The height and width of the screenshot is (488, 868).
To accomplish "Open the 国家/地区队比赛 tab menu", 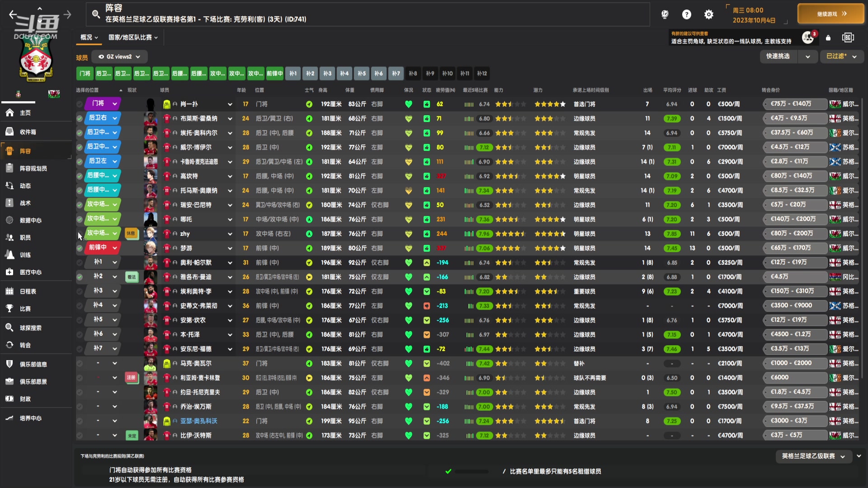I will (133, 38).
